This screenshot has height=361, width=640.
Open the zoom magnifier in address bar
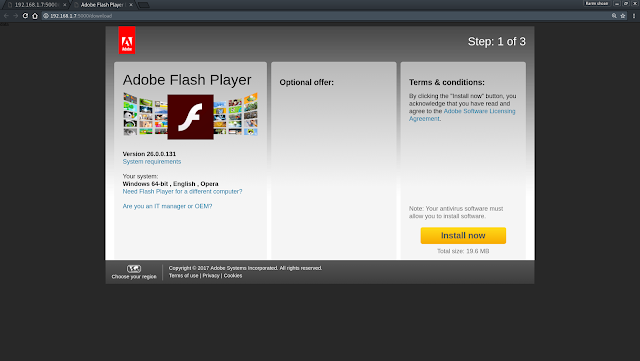[x=614, y=16]
